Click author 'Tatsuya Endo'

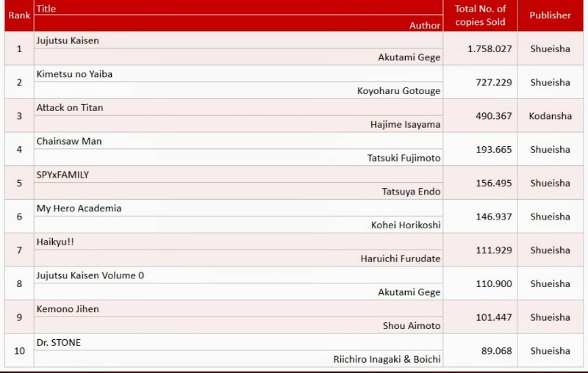411,192
